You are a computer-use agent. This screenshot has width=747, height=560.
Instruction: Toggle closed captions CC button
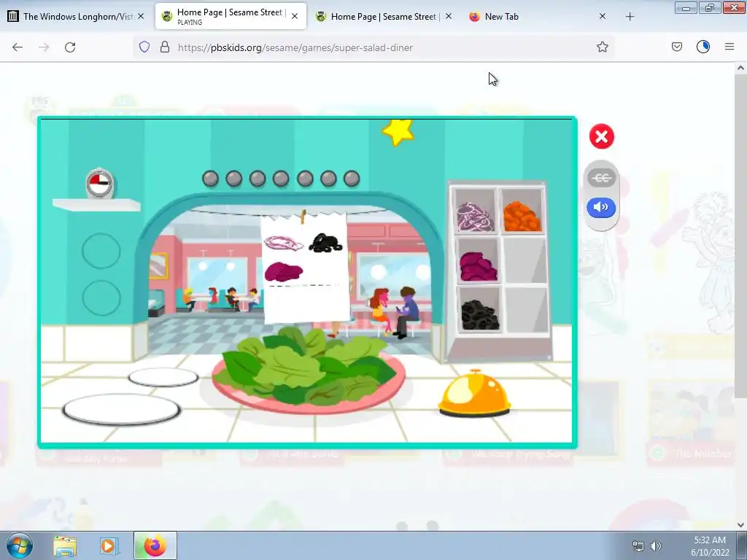601,178
